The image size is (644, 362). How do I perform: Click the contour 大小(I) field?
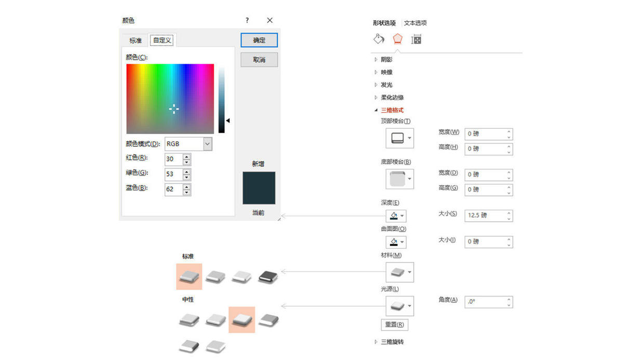point(489,242)
